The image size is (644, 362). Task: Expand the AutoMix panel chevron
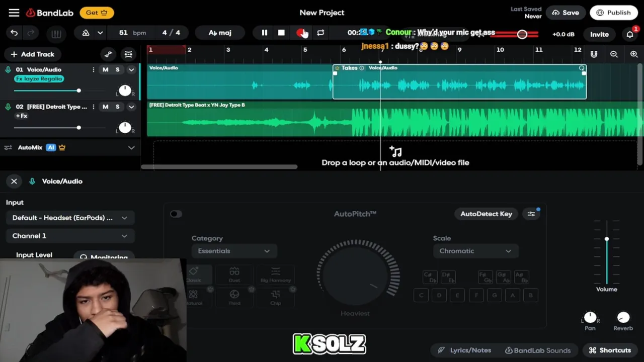tap(131, 148)
